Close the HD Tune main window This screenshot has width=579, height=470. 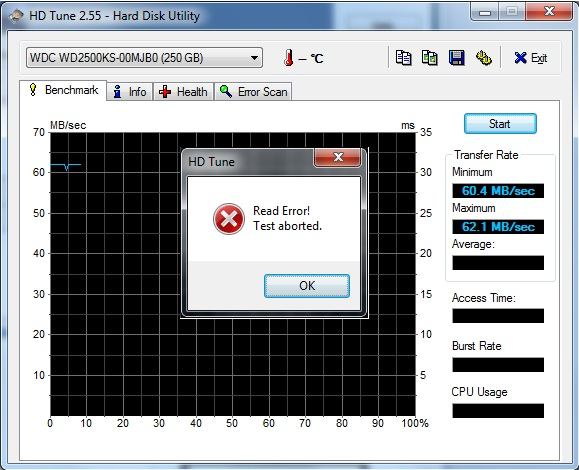(549, 12)
